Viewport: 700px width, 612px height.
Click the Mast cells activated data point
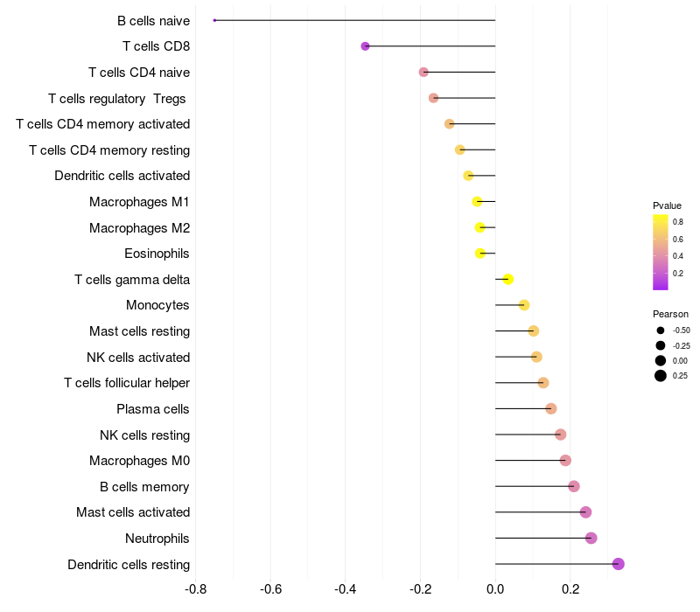pyautogui.click(x=585, y=512)
